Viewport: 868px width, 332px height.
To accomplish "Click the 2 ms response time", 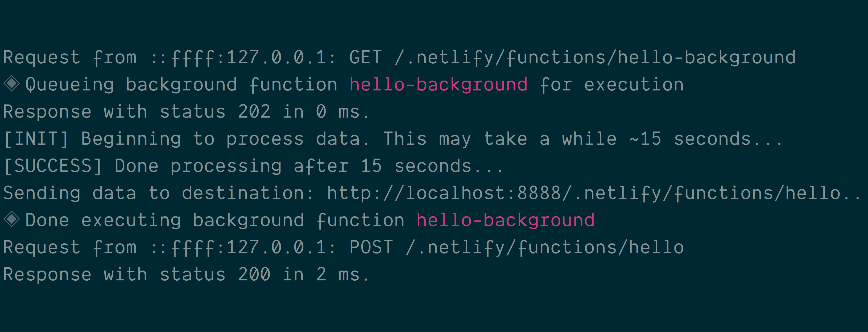I will click(x=338, y=275).
